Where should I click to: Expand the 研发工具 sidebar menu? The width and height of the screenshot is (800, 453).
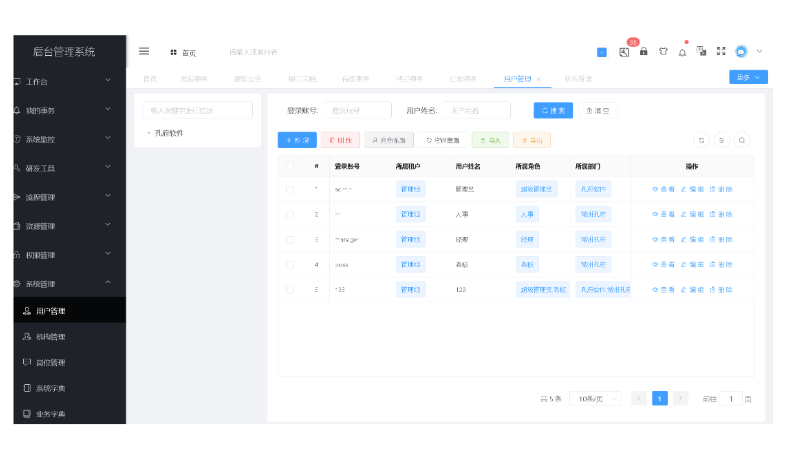click(x=70, y=168)
